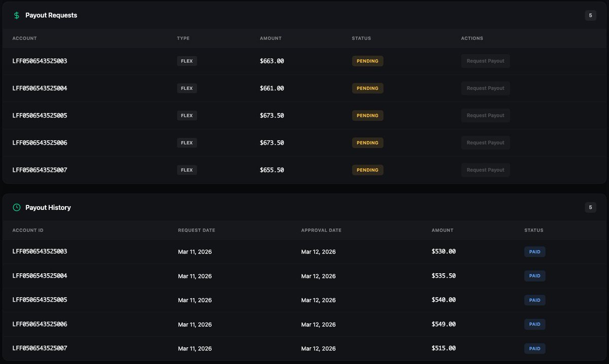Image resolution: width=609 pixels, height=364 pixels.
Task: Select the $549.00 amount in Payout History
Action: [x=444, y=324]
